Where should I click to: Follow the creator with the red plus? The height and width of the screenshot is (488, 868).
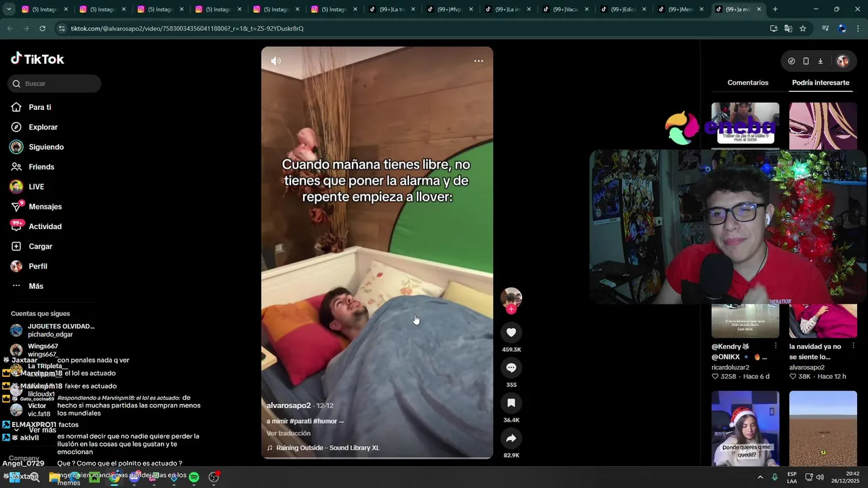(x=511, y=310)
